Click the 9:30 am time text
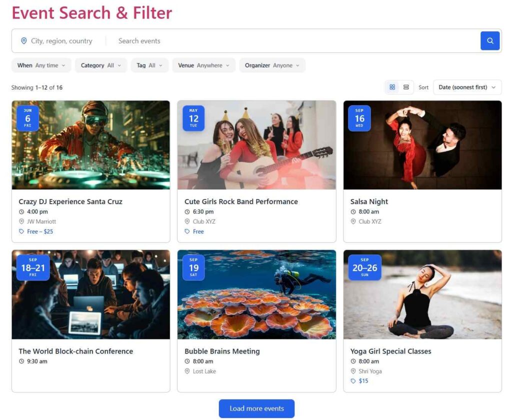 [x=37, y=361]
